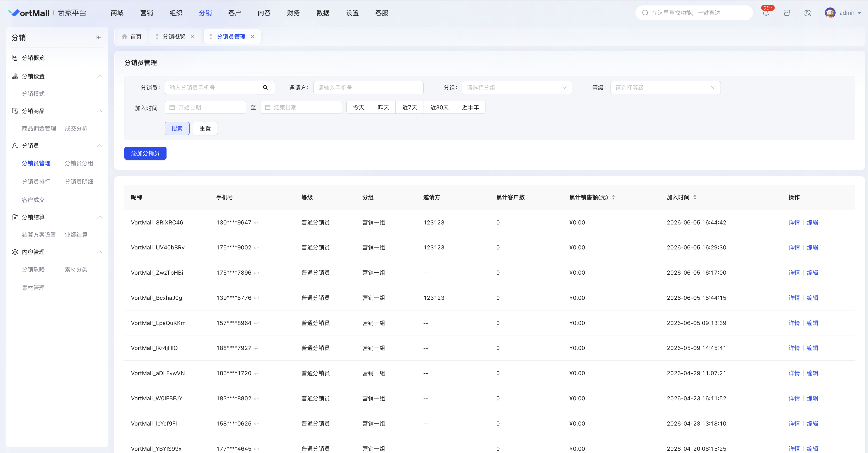Open the admin user dropdown arrow
868x453 pixels.
coord(860,13)
